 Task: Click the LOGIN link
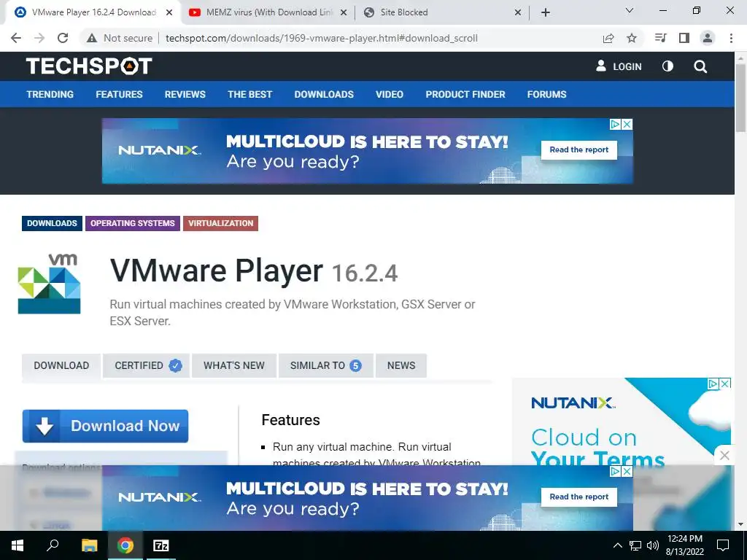coord(619,66)
